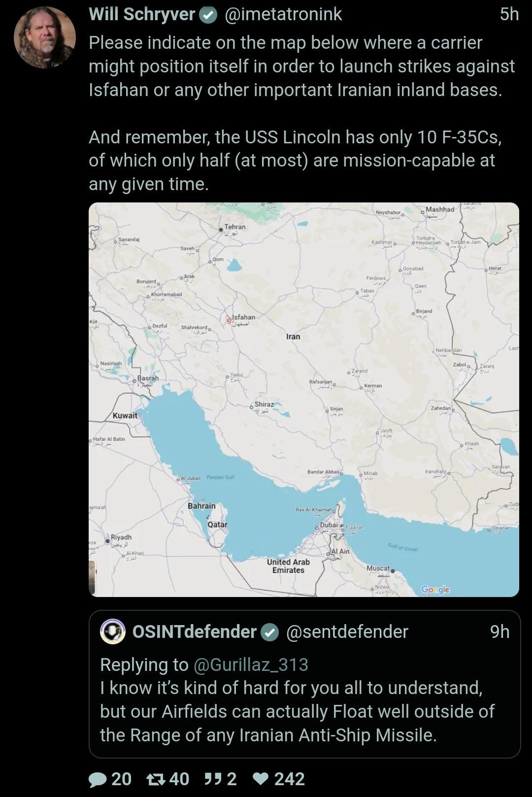Click the reply speech bubble icon
The image size is (532, 797).
(98, 779)
